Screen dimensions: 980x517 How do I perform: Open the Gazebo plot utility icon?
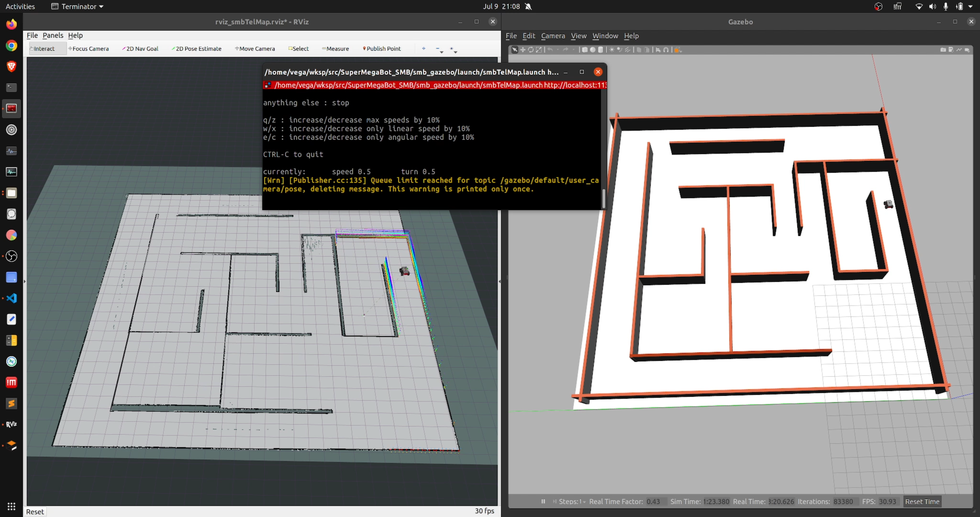(959, 50)
